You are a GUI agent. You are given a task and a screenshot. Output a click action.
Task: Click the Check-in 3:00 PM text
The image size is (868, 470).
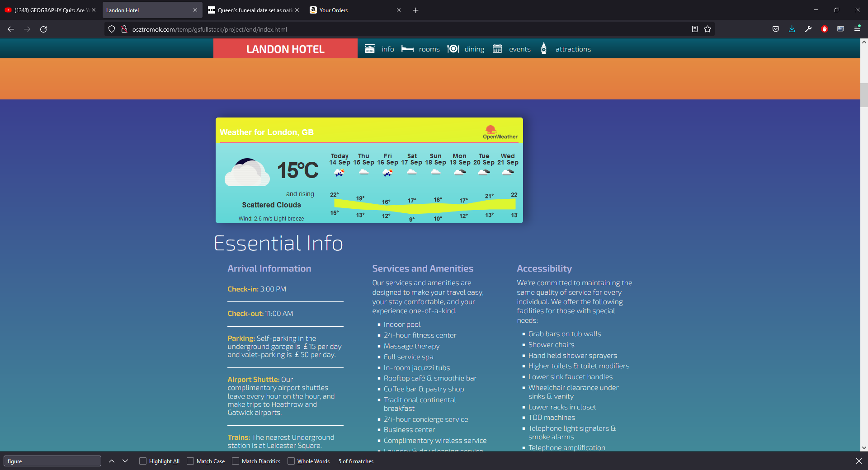[257, 289]
